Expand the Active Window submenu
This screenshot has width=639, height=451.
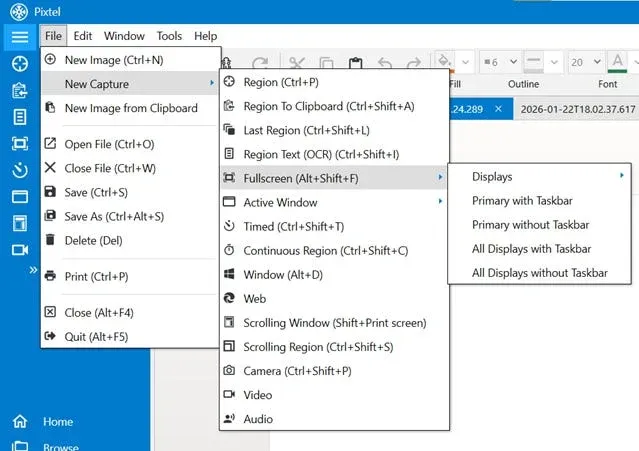(x=334, y=202)
